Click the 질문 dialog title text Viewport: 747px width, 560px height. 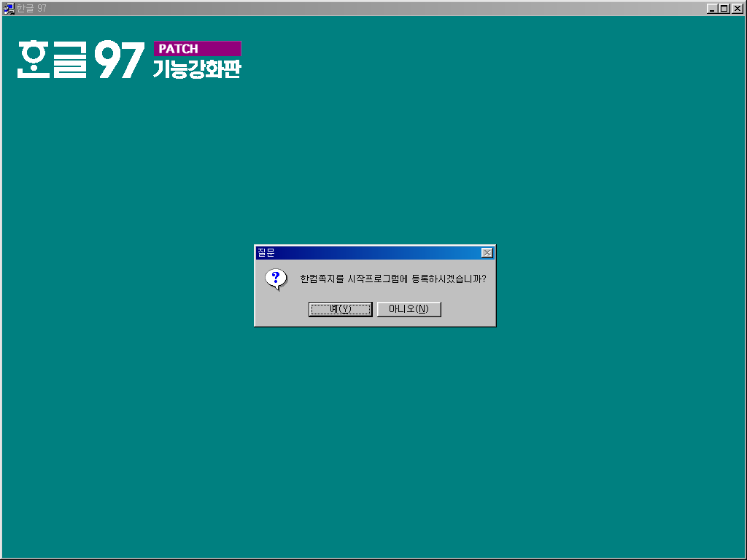pos(266,253)
